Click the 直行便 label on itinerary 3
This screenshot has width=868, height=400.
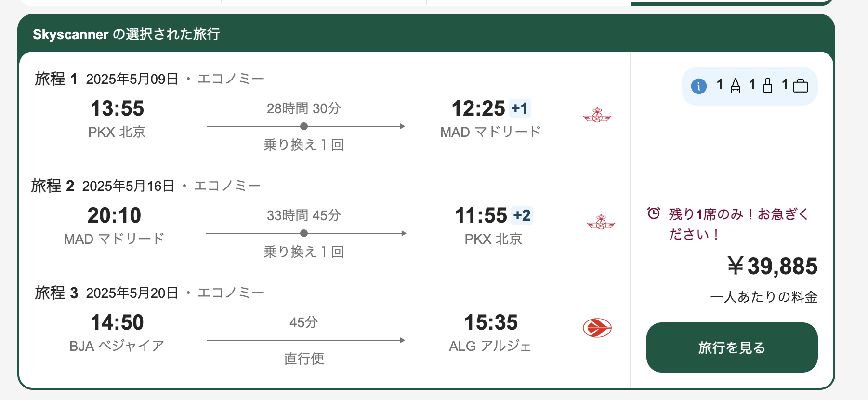pos(304,359)
